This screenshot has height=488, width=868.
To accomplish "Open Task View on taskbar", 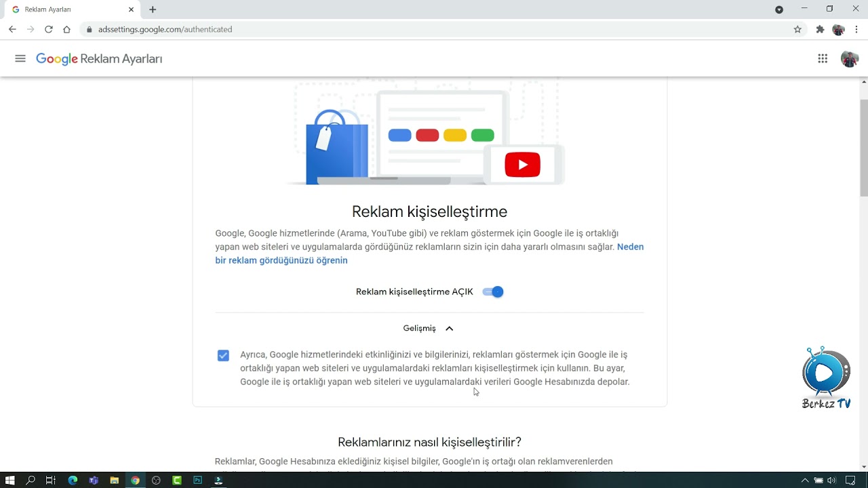I will click(x=51, y=481).
